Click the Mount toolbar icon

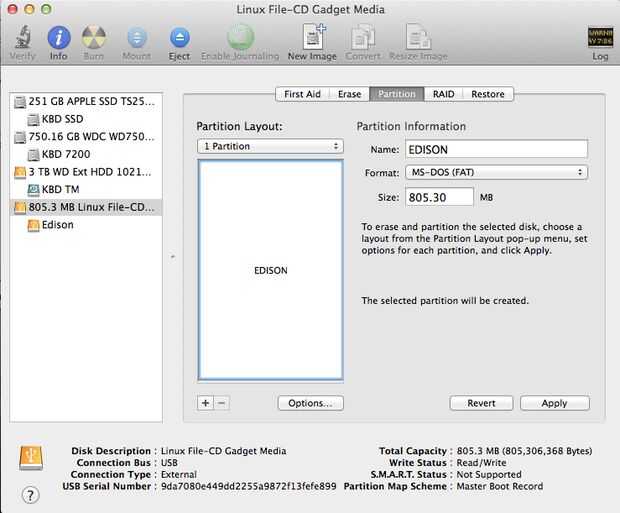click(137, 38)
